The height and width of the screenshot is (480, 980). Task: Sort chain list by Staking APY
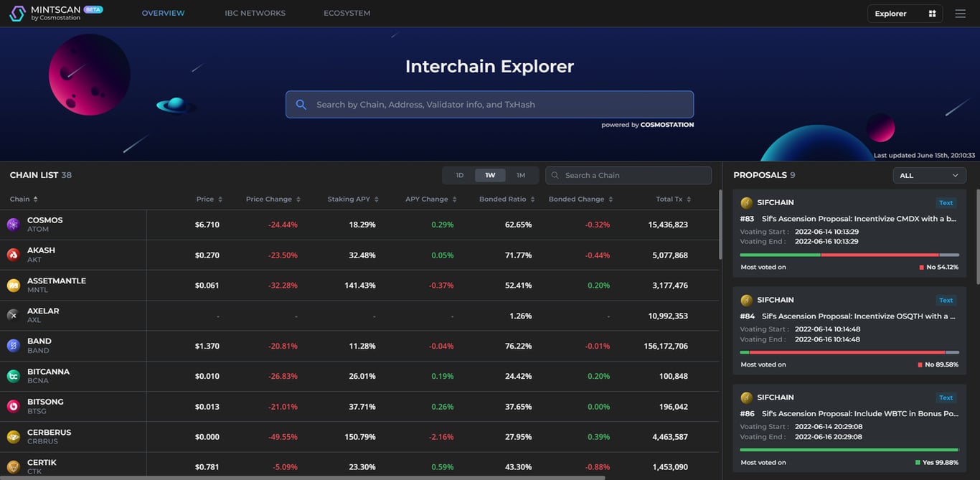[353, 199]
